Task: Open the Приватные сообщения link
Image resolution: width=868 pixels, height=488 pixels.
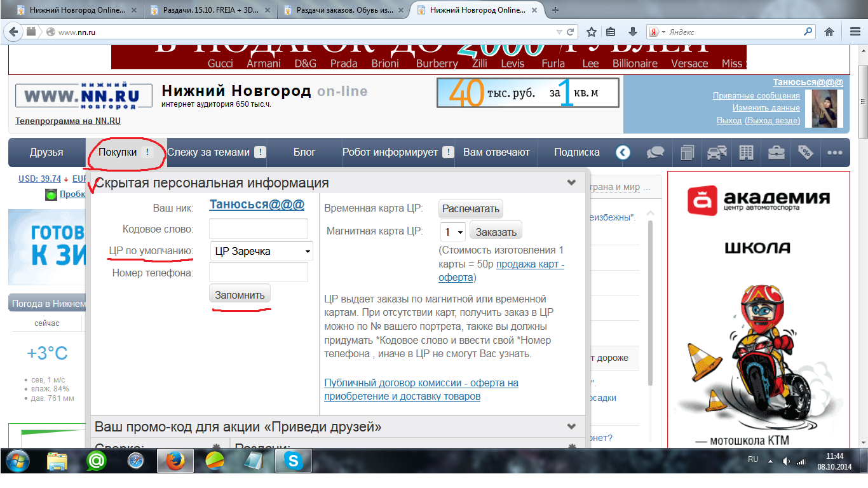Action: pos(756,95)
